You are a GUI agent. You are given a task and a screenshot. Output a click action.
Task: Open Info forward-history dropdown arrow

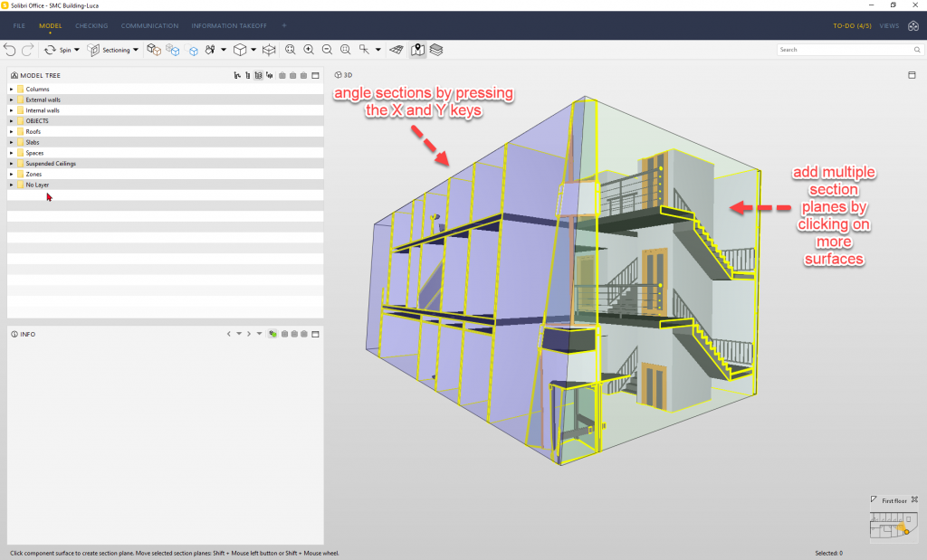pyautogui.click(x=259, y=334)
